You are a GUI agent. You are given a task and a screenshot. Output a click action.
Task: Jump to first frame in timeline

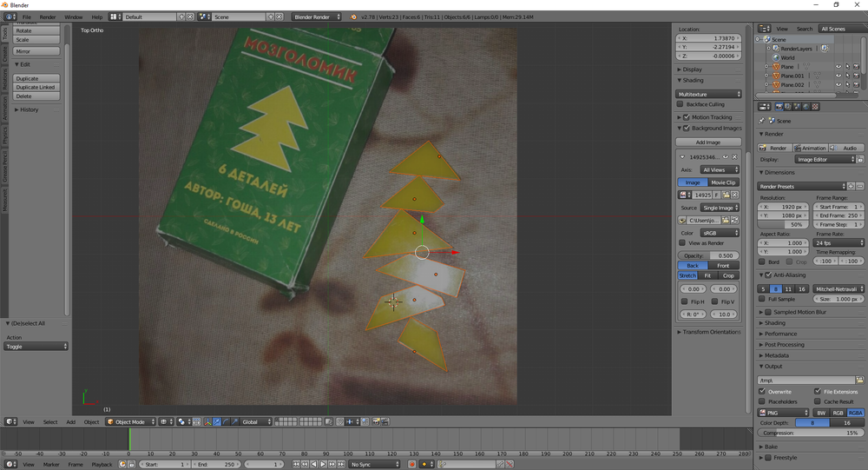pos(296,465)
